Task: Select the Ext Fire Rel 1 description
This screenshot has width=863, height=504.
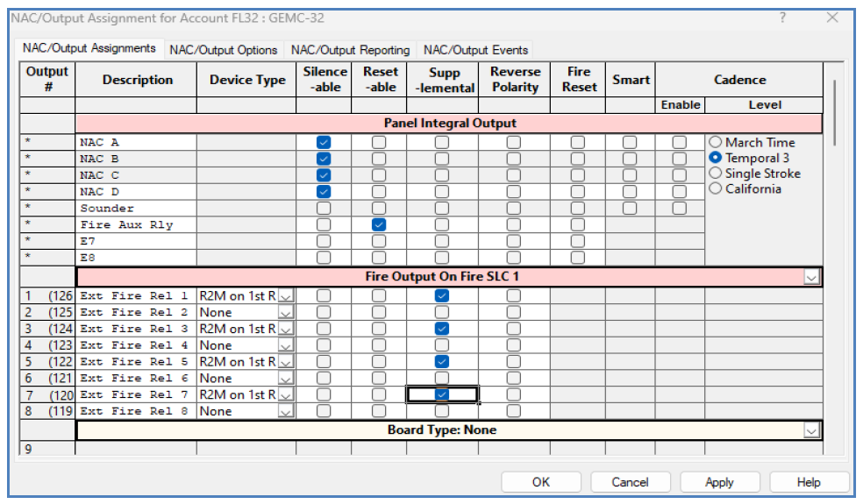Action: coord(136,296)
